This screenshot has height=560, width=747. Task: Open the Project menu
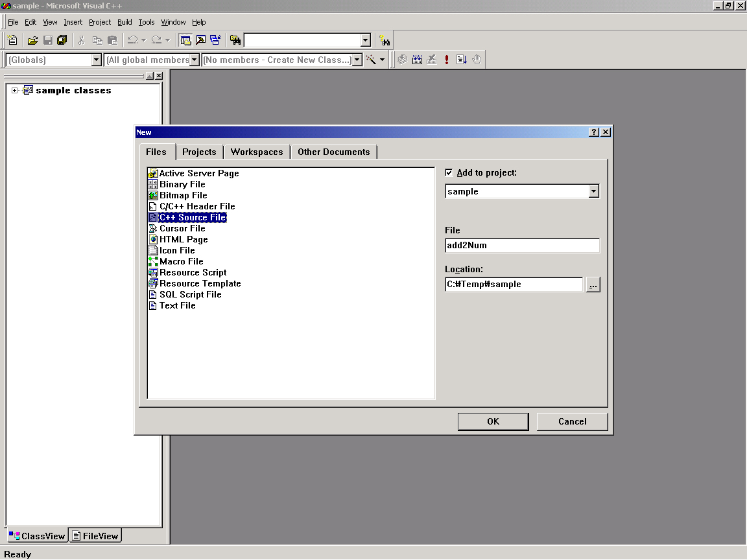coord(100,22)
